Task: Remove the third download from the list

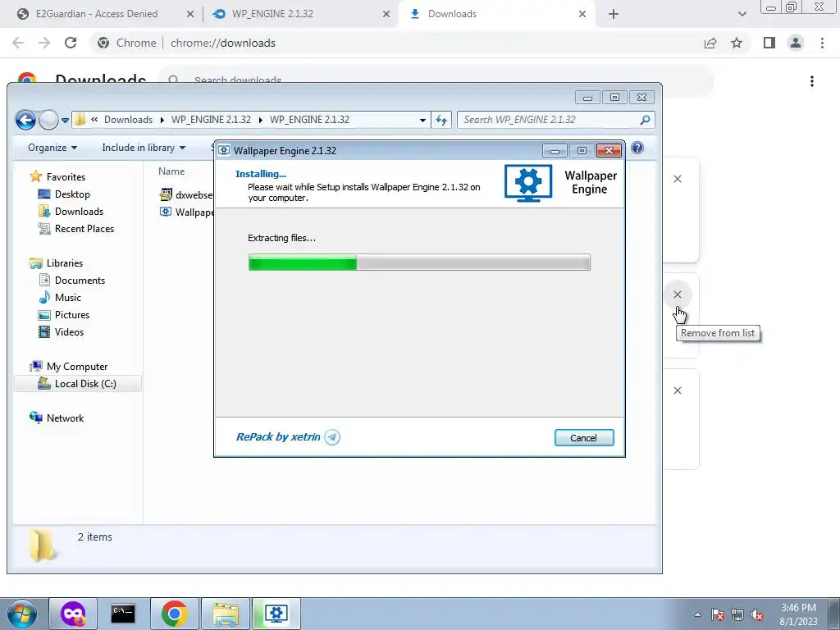Action: point(677,390)
